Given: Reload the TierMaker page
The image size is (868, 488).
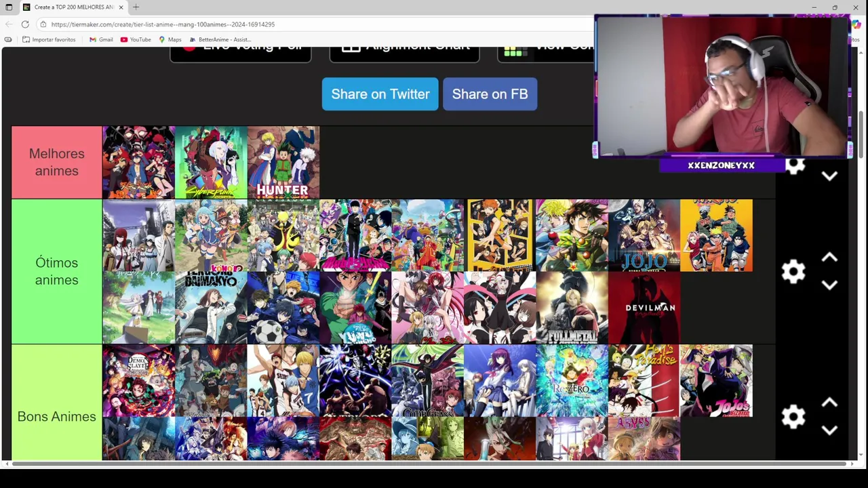Looking at the screenshot, I should click(25, 24).
